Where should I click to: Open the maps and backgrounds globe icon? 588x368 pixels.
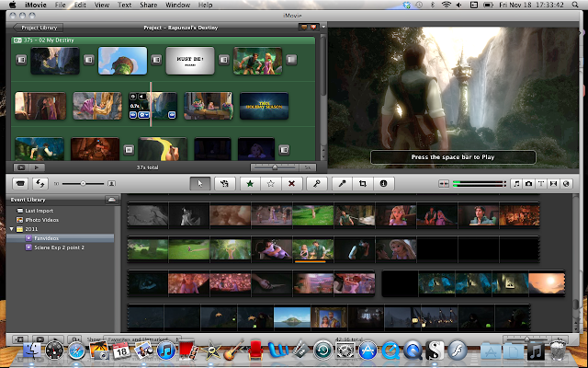pyautogui.click(x=566, y=184)
